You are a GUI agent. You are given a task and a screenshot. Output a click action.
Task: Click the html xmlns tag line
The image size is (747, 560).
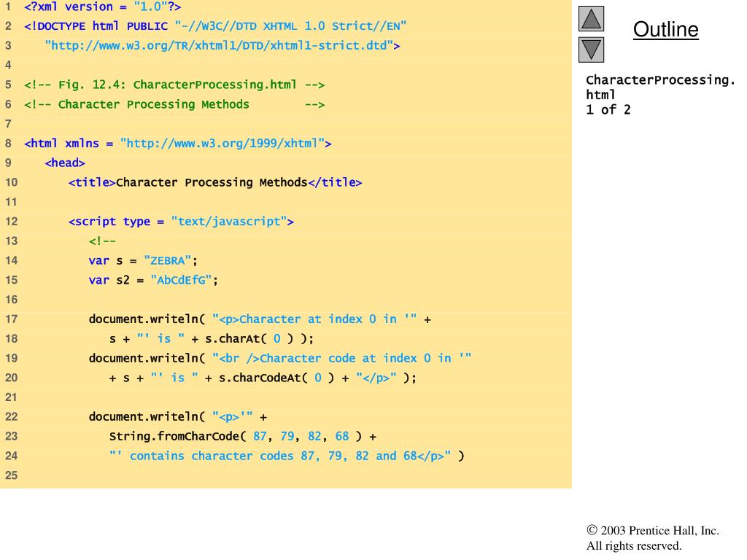(x=178, y=144)
